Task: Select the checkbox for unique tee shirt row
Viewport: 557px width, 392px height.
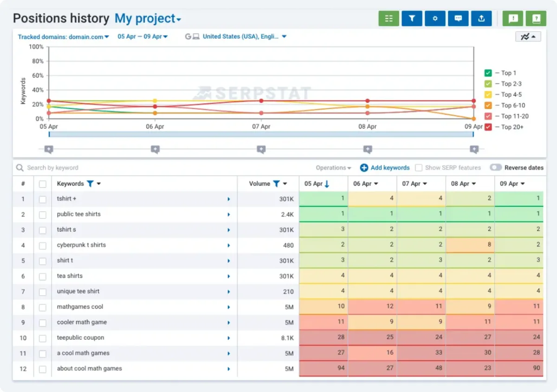Action: tap(43, 292)
